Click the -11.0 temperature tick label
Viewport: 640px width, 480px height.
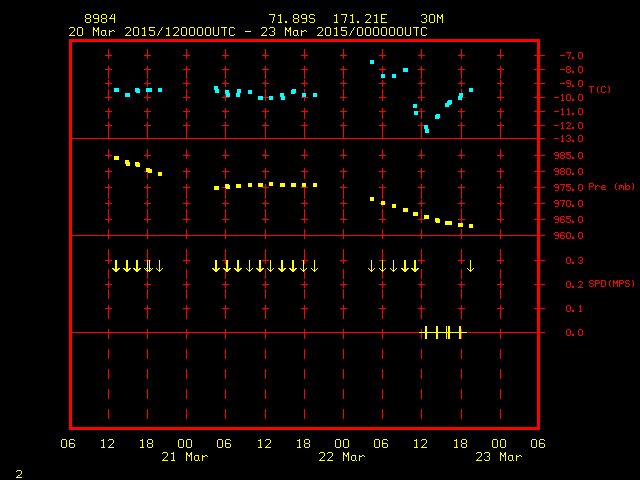coord(569,111)
